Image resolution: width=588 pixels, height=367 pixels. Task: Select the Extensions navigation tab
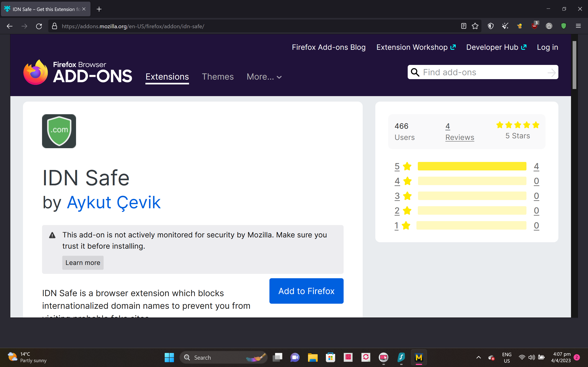167,77
